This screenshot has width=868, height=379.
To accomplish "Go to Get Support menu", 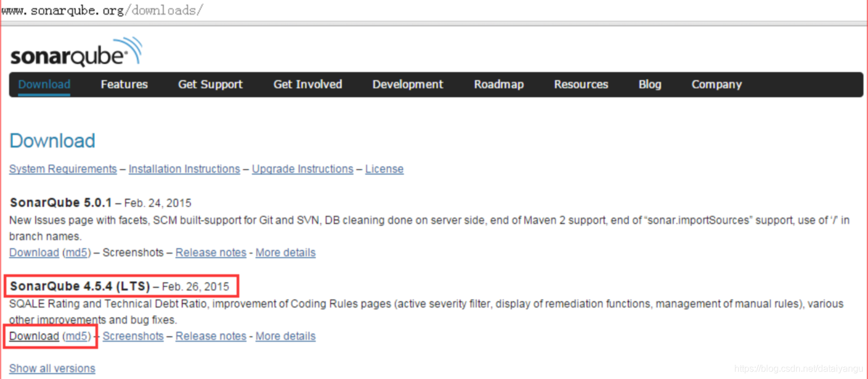I will pos(210,84).
